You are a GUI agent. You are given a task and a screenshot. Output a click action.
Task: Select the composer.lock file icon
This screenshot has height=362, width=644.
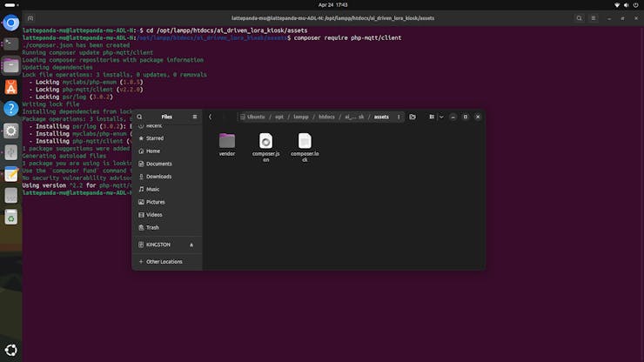tap(305, 141)
